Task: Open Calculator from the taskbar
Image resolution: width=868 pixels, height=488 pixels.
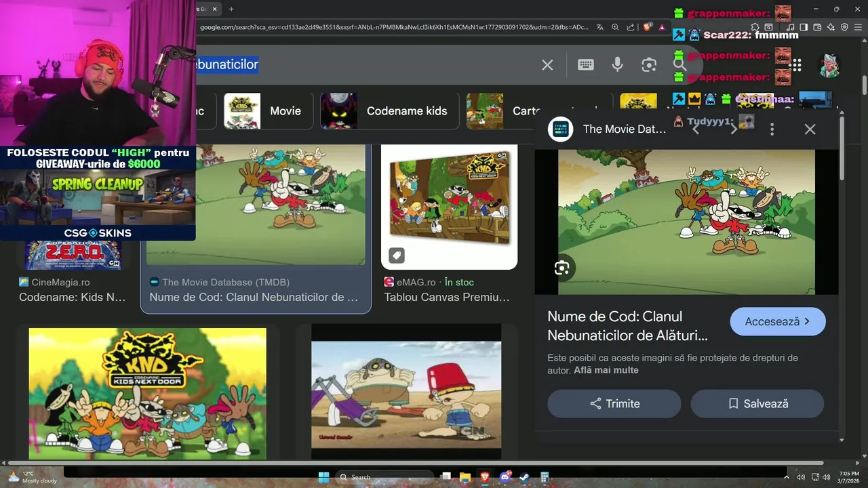Action: pos(544,477)
